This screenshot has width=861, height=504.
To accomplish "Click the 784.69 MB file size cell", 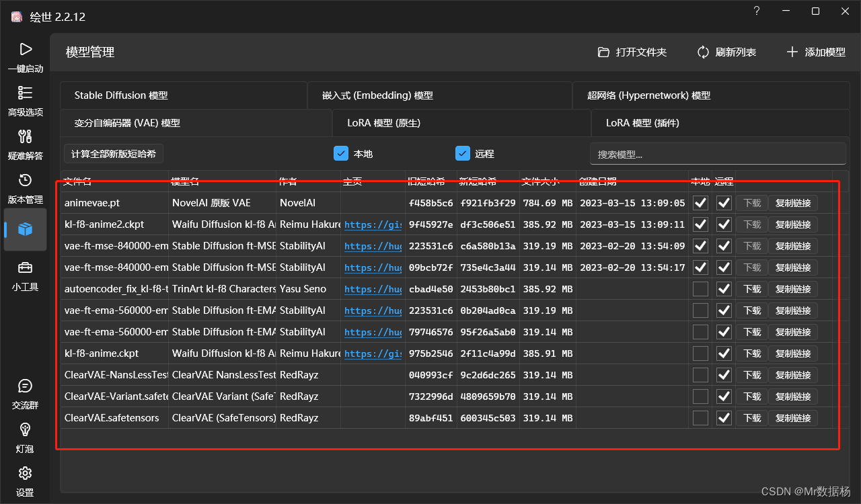I will 548,203.
